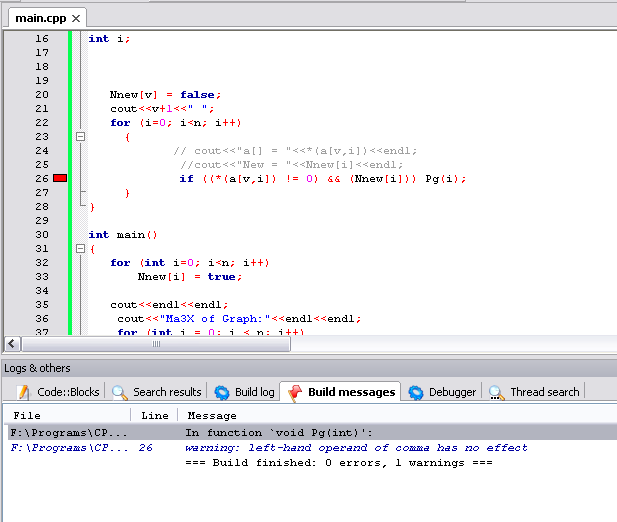Select the Build messages tab
Viewport: 617px width, 522px height.
pos(341,392)
